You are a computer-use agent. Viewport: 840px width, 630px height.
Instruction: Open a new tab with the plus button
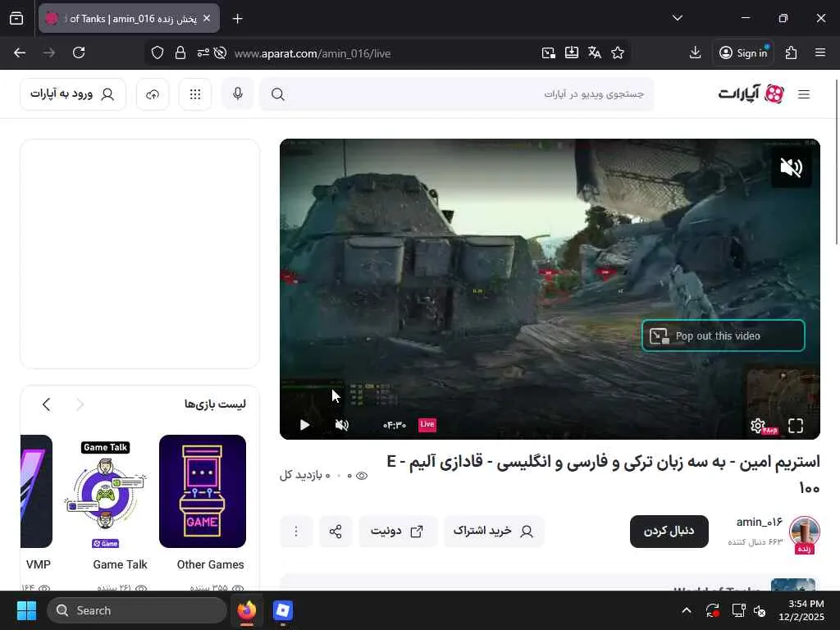[x=237, y=19]
